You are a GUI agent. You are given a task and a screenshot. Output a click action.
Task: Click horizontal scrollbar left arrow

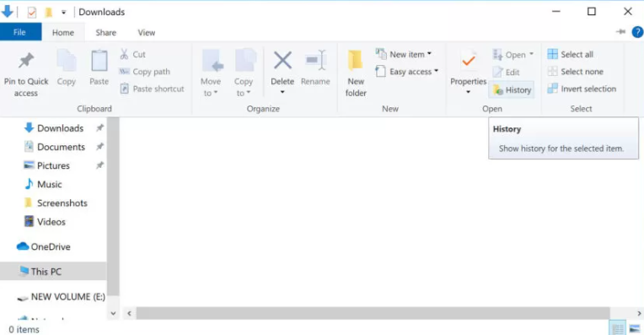tap(129, 314)
